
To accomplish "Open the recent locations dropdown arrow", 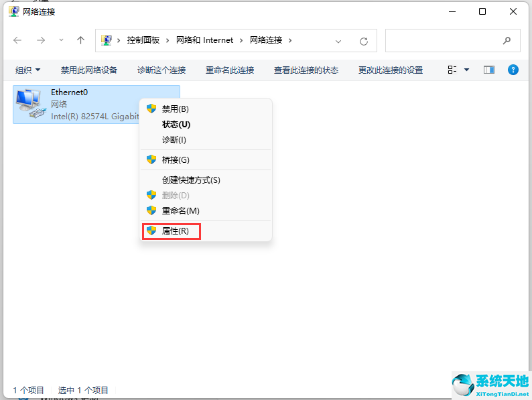I will (x=61, y=40).
